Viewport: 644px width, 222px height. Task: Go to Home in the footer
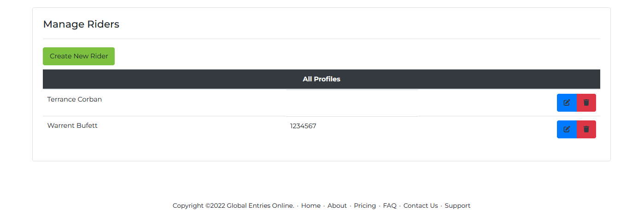tap(311, 205)
